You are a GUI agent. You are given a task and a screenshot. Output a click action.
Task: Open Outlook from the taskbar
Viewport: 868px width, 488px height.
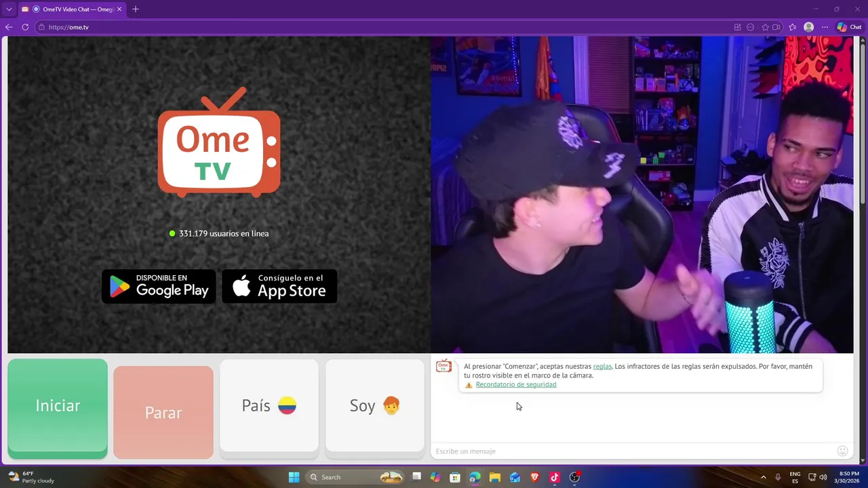tap(515, 477)
